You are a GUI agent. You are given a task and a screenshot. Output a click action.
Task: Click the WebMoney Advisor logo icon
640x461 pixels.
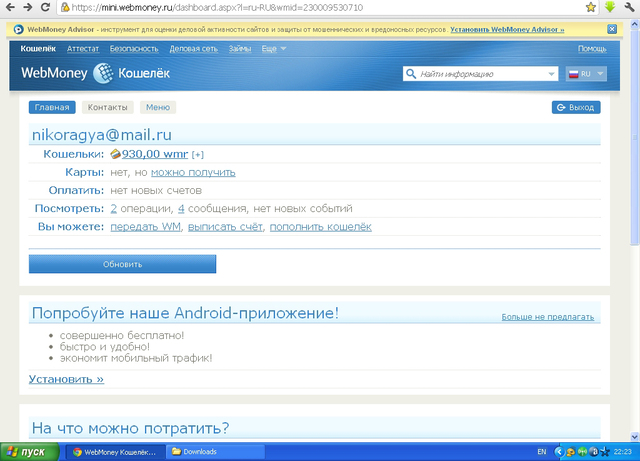18,29
